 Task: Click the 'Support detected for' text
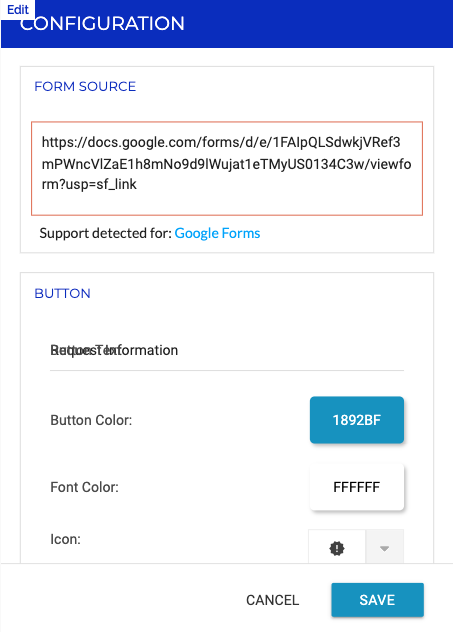point(106,233)
